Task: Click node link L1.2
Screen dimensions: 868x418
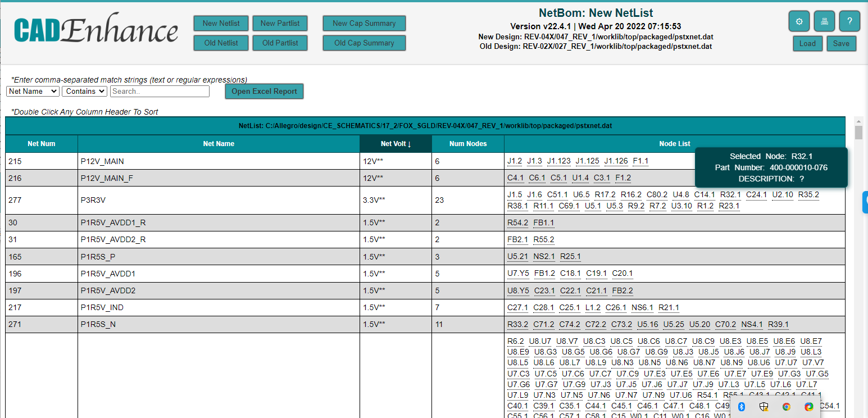Action: 593,307
